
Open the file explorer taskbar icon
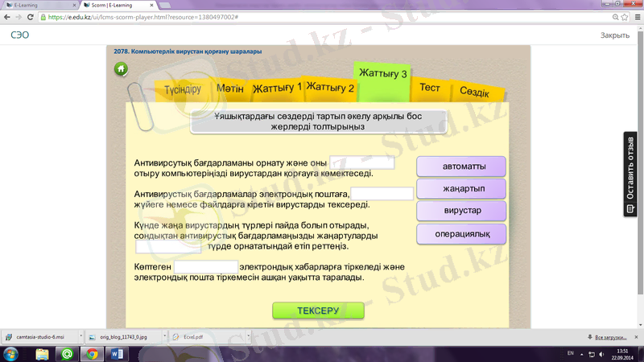point(41,353)
